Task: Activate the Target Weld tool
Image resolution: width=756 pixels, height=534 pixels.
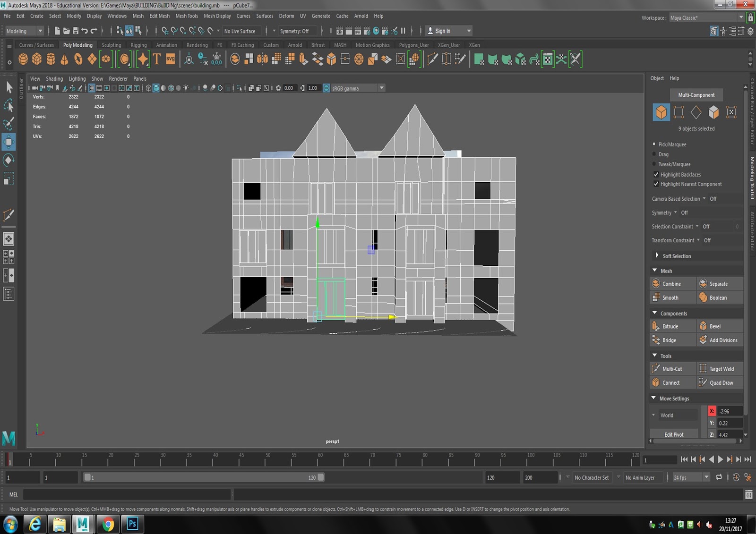Action: 720,368
